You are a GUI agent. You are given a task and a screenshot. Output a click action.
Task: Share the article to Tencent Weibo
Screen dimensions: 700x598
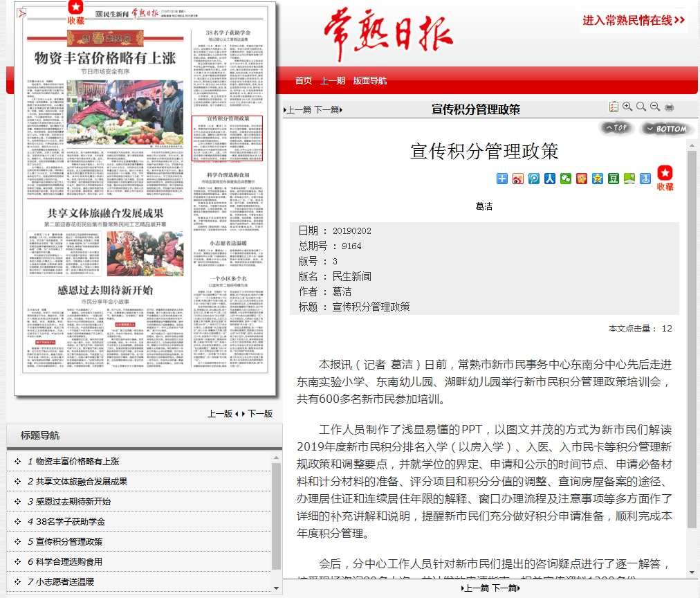coord(534,179)
